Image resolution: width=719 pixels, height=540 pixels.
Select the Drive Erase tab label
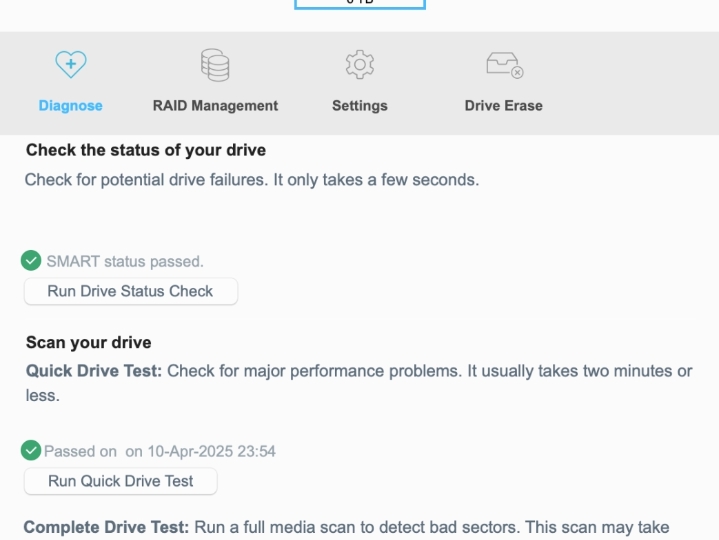click(x=503, y=105)
